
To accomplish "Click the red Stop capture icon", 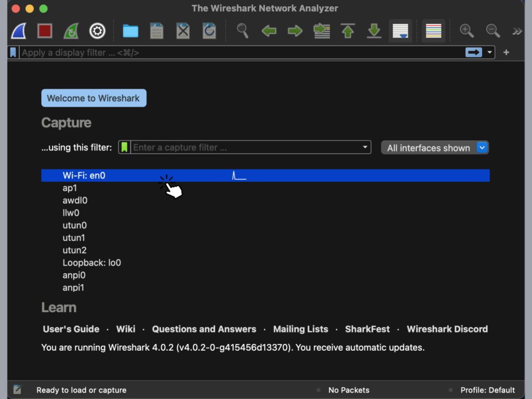I will coord(45,31).
